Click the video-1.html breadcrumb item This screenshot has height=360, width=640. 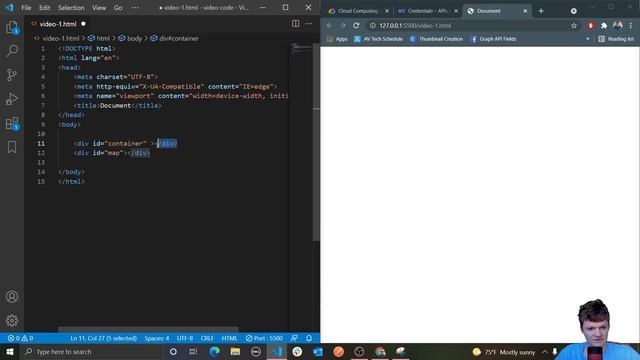(57, 38)
